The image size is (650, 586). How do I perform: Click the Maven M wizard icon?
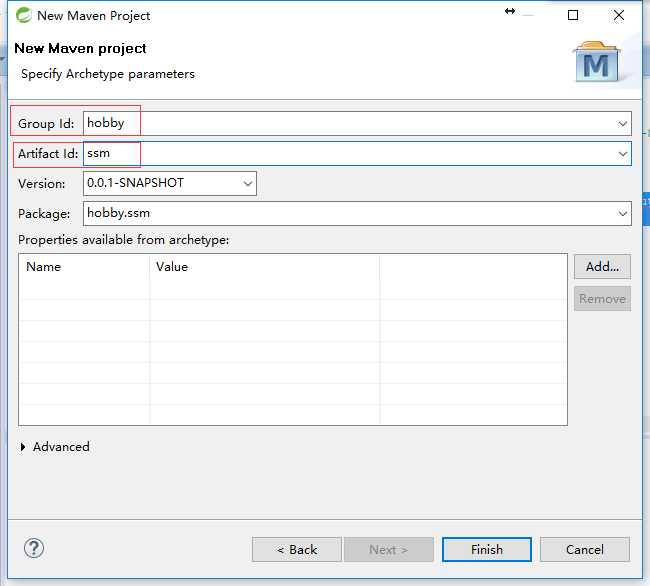point(597,62)
